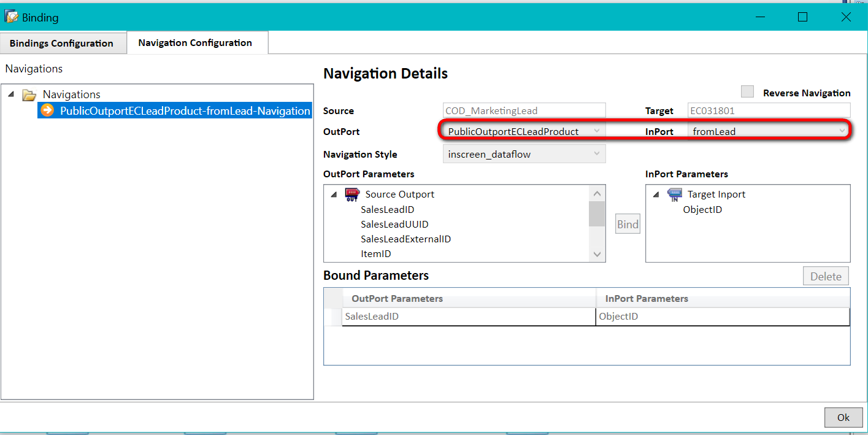Click the Source Outport icon
The width and height of the screenshot is (868, 435).
[352, 194]
